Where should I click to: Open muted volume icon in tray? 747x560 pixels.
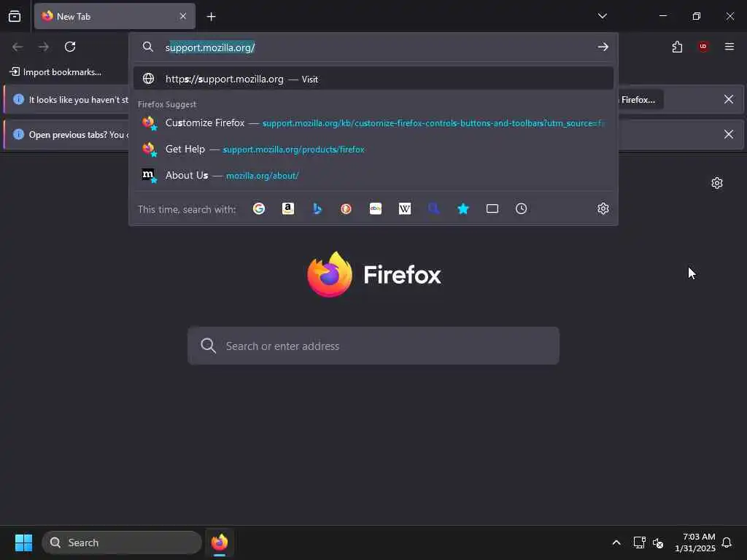click(x=658, y=542)
